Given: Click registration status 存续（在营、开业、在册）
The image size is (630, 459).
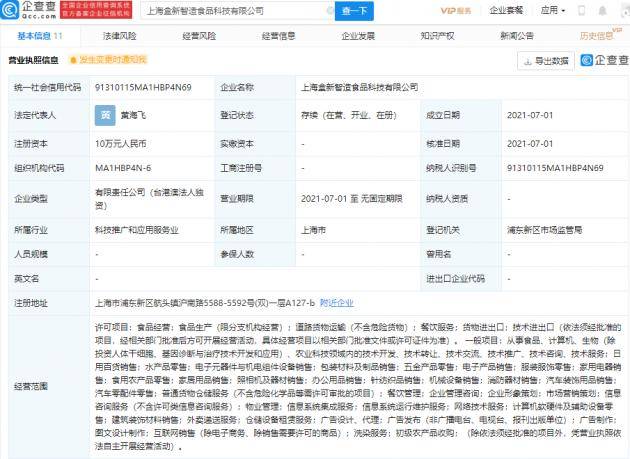Looking at the screenshot, I should click(349, 115).
